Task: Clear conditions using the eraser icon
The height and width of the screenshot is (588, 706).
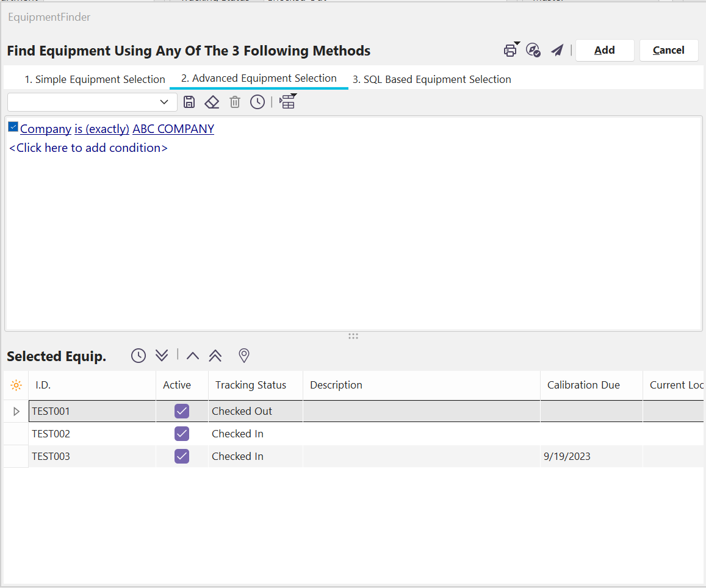Action: pyautogui.click(x=212, y=102)
